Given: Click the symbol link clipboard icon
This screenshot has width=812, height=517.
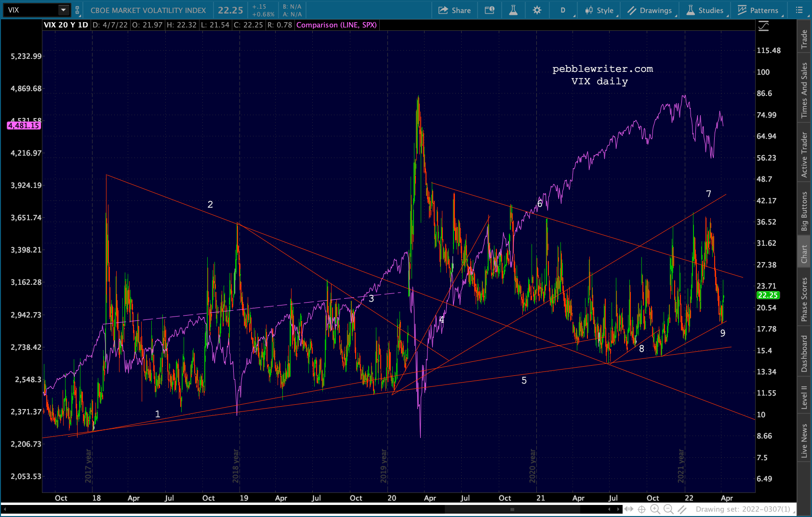Looking at the screenshot, I should [77, 10].
